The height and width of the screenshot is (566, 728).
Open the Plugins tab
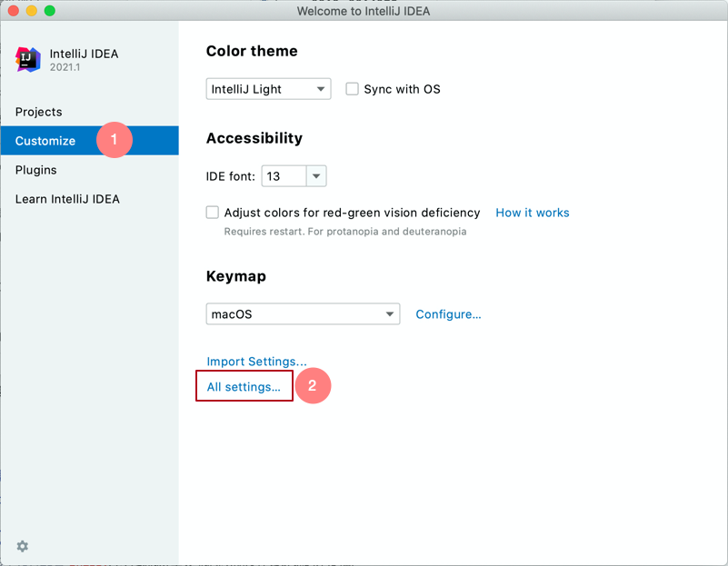coord(36,170)
